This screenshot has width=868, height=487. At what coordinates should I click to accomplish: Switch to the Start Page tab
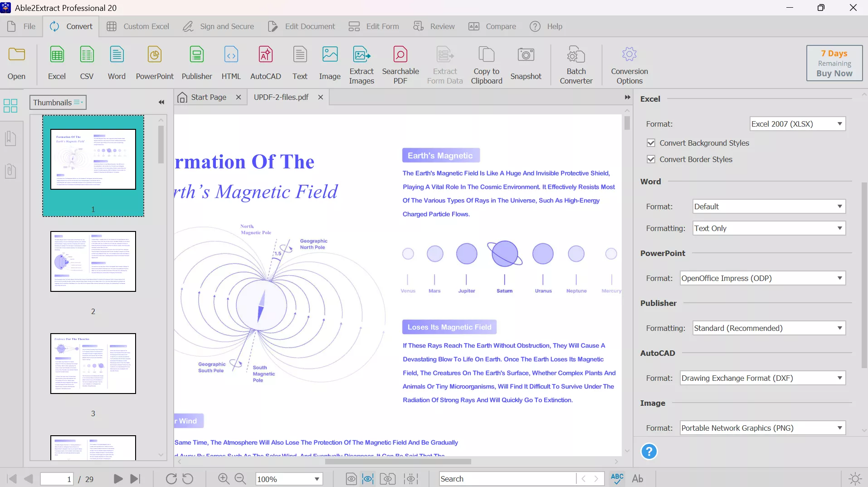click(208, 97)
